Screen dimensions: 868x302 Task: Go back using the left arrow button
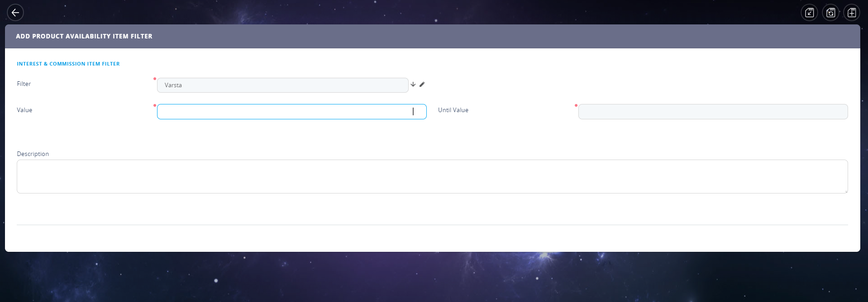click(x=15, y=13)
